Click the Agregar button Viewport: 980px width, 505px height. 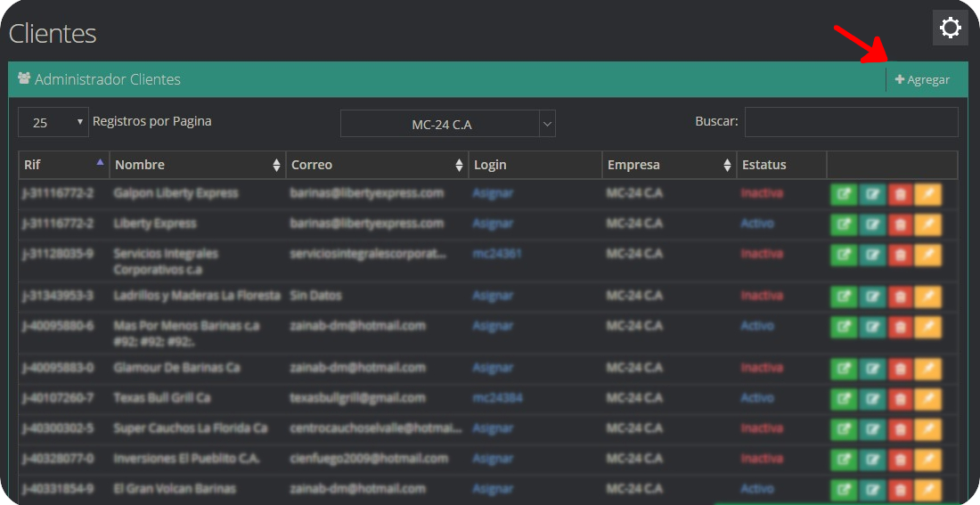pyautogui.click(x=923, y=79)
